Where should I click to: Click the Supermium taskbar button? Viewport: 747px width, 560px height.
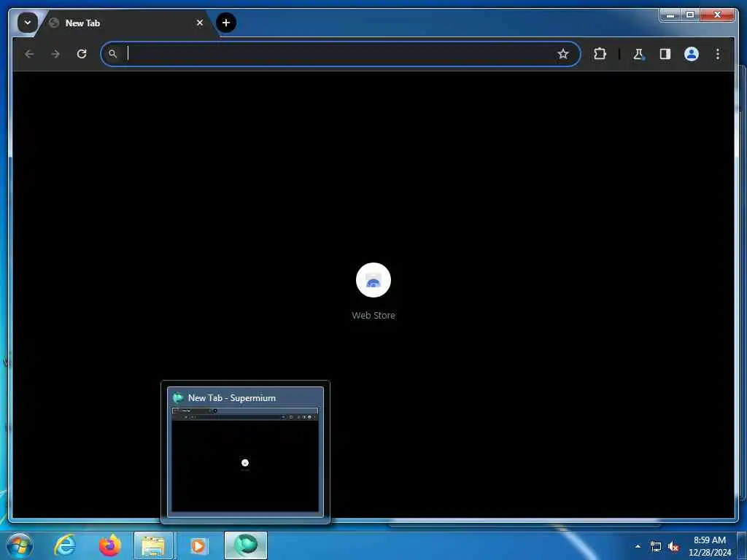click(x=245, y=545)
